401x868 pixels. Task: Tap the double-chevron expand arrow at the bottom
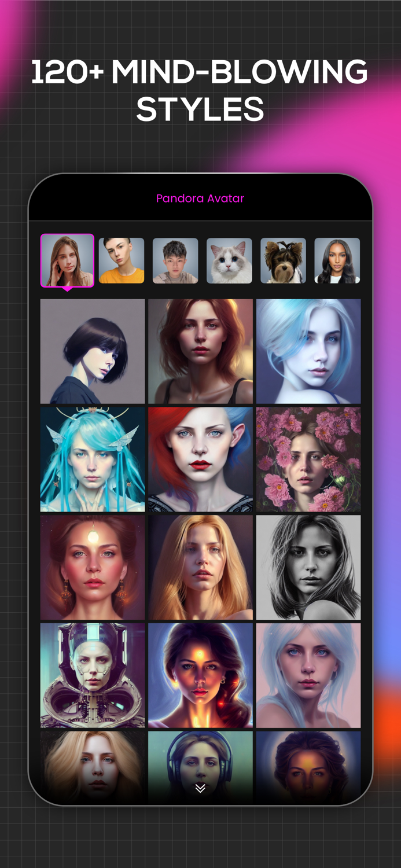(x=200, y=788)
